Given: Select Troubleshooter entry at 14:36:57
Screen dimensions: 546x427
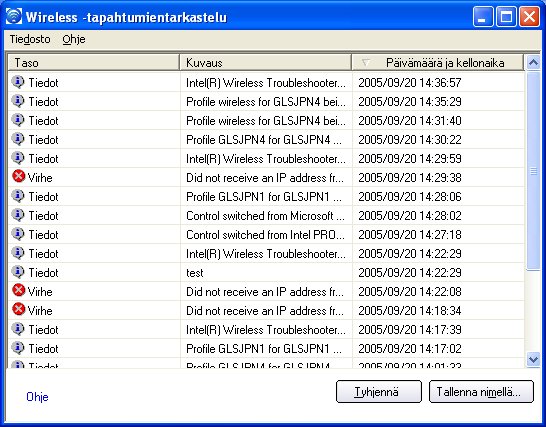Looking at the screenshot, I should (266, 83).
